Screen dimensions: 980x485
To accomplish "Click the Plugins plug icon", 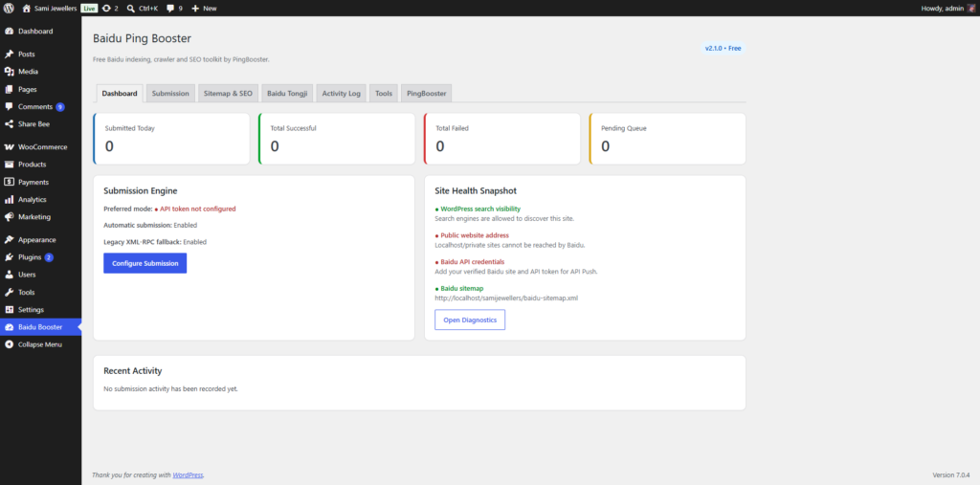I will (10, 257).
